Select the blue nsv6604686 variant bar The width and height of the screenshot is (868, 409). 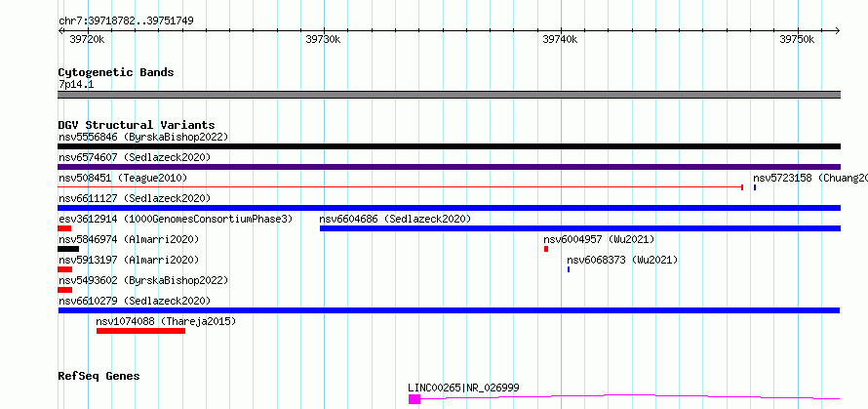coord(580,228)
